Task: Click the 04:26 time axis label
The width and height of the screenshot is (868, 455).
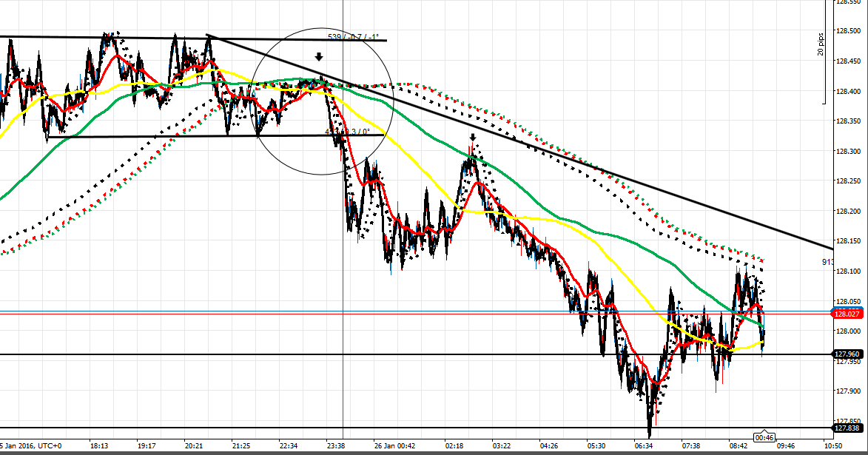Action: click(549, 445)
